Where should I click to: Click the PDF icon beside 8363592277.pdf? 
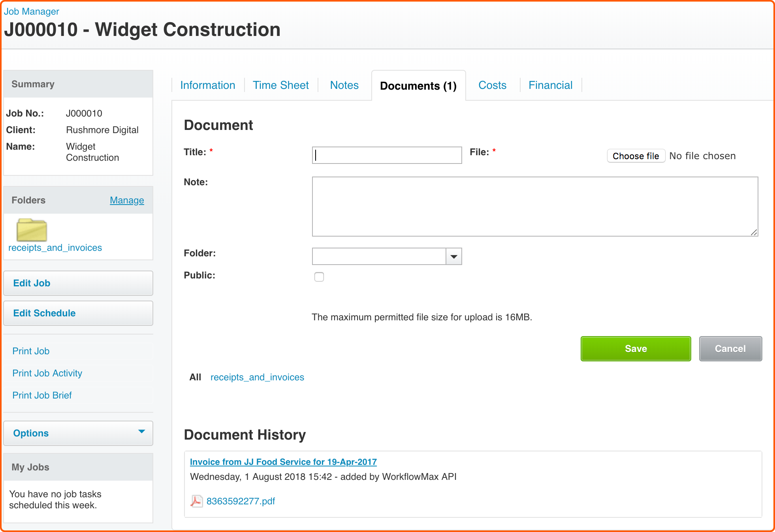pos(196,501)
